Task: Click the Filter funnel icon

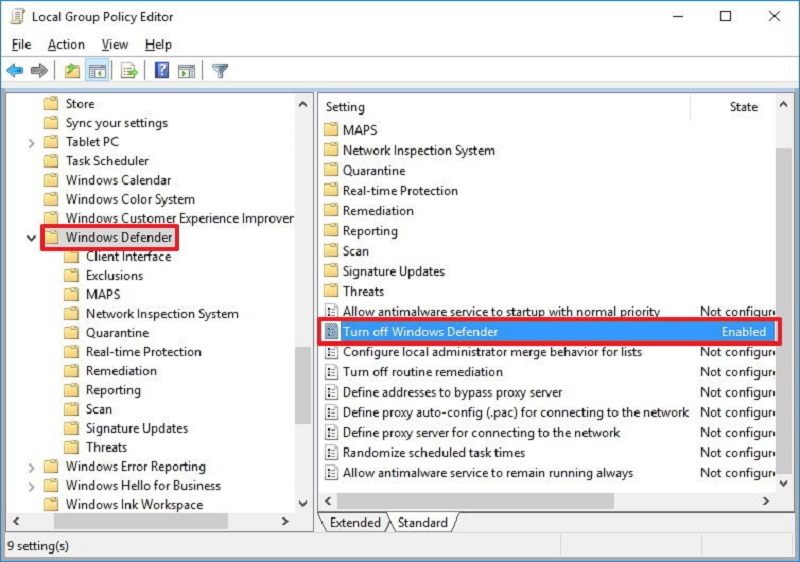Action: [x=220, y=70]
